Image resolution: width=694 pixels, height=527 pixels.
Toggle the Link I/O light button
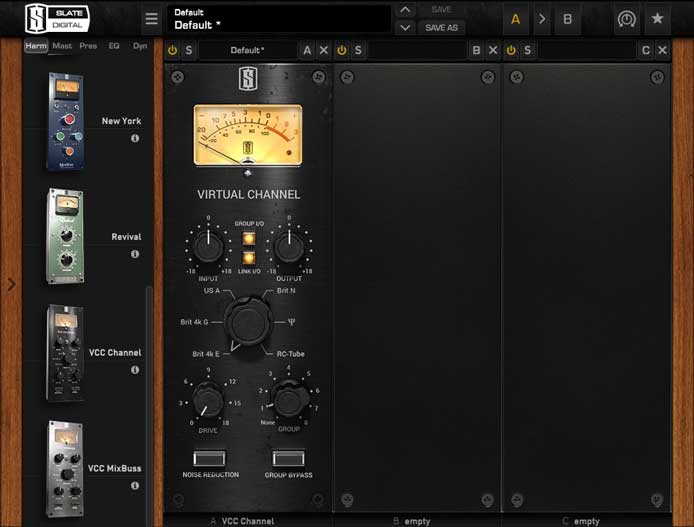[249, 258]
